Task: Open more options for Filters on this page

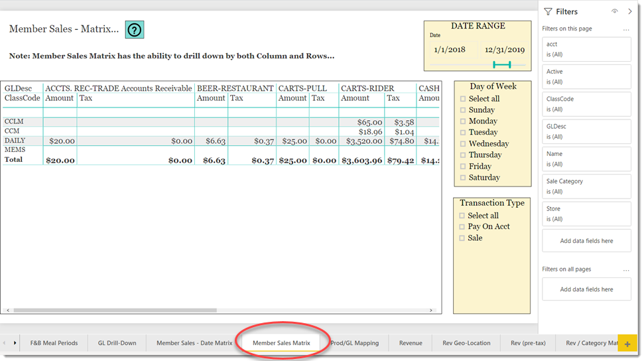Action: click(x=626, y=29)
